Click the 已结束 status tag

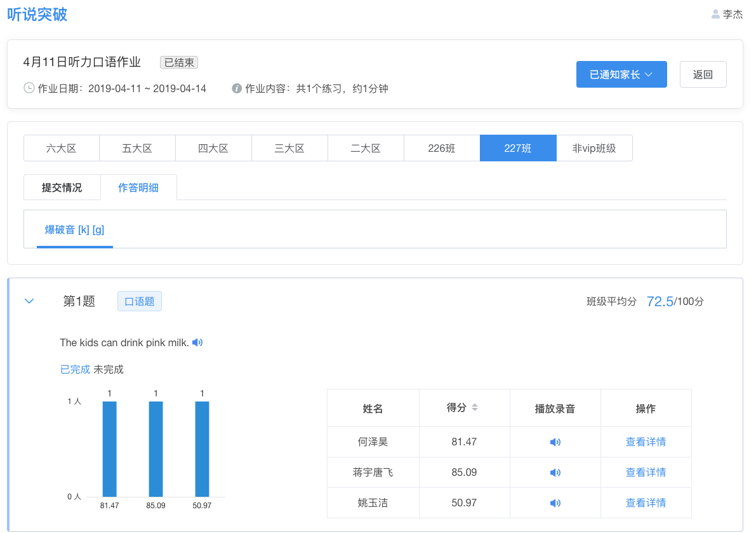pyautogui.click(x=179, y=62)
